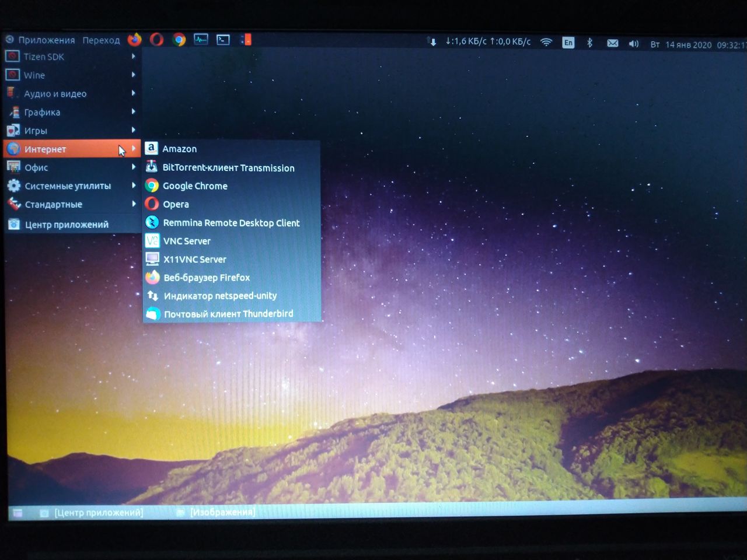
Task: Open Центр приложений from the menu
Action: [x=72, y=224]
